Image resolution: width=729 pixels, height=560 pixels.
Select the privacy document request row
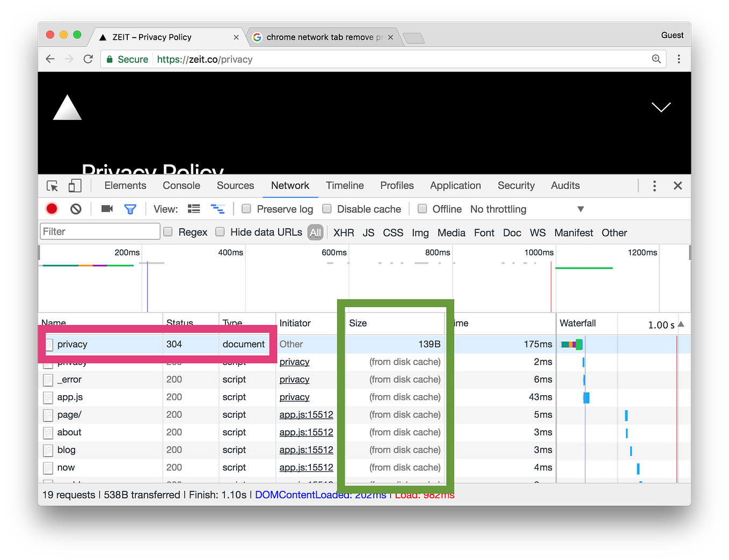point(364,344)
